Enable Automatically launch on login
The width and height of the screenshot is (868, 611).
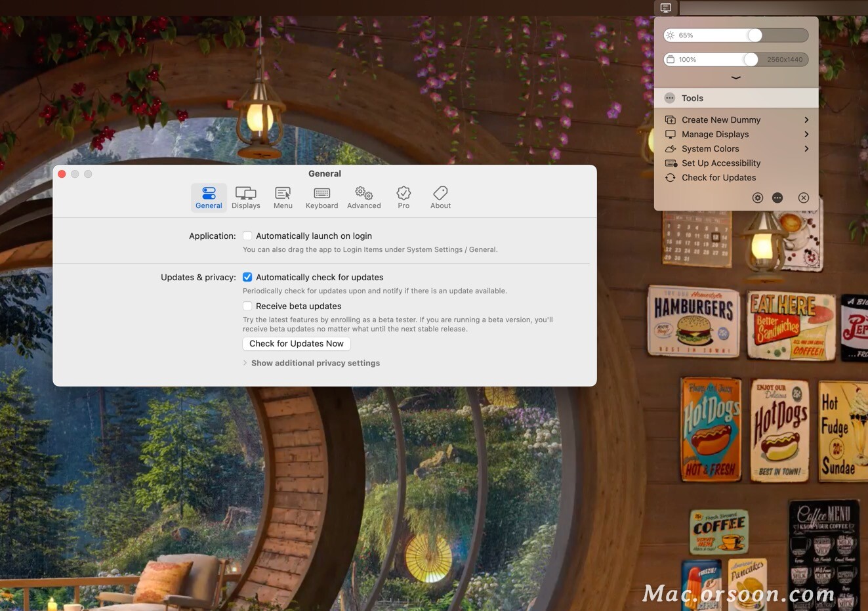[247, 236]
